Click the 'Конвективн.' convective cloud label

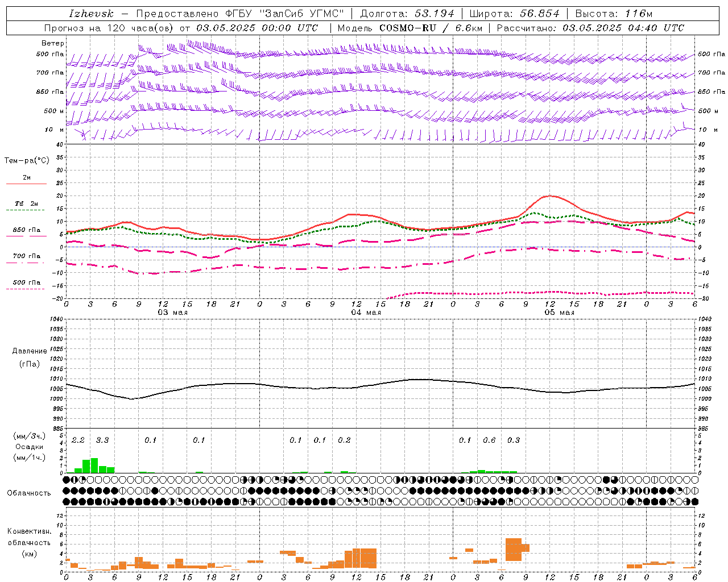click(29, 531)
